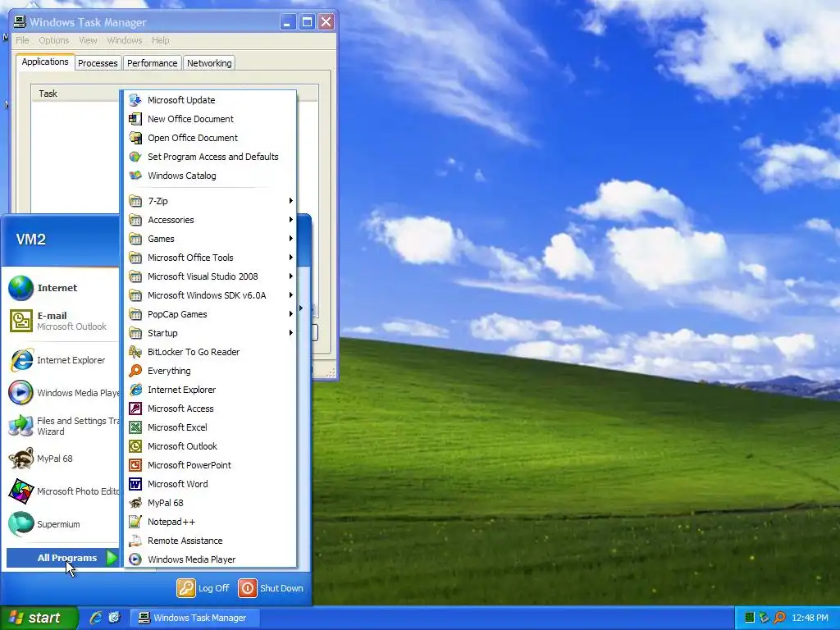Click the New Office Document icon
This screenshot has height=630, width=840.
(x=135, y=119)
